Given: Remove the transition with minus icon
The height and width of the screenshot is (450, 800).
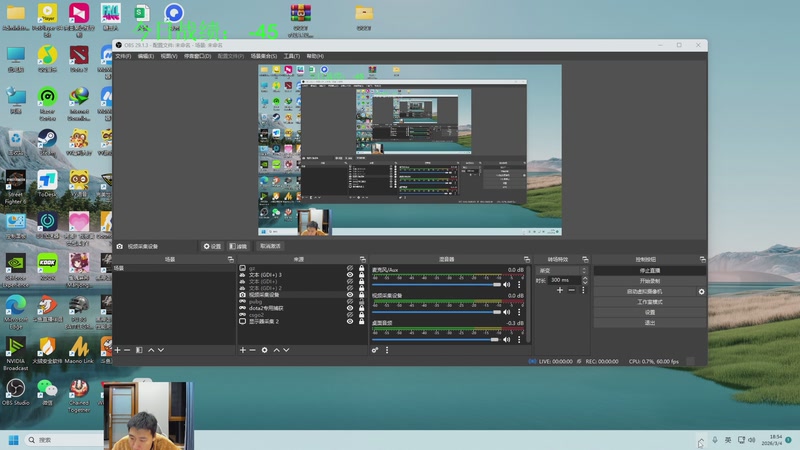Looking at the screenshot, I should click(571, 290).
